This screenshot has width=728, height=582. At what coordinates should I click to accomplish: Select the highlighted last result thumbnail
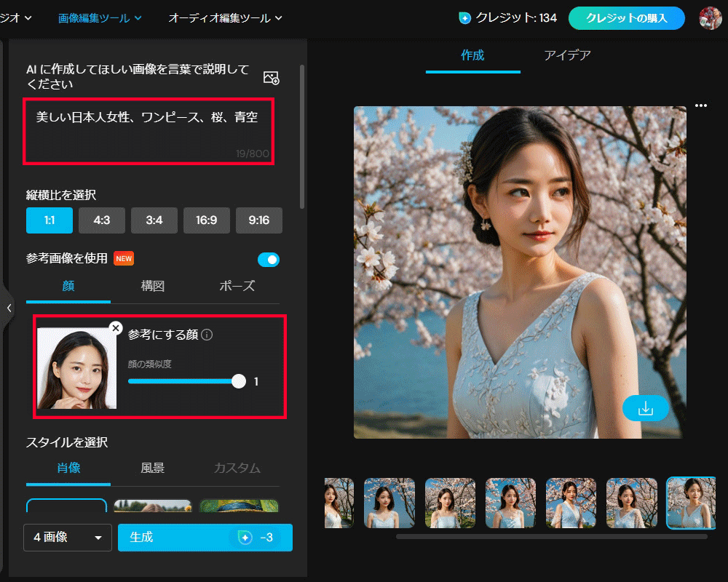(691, 503)
